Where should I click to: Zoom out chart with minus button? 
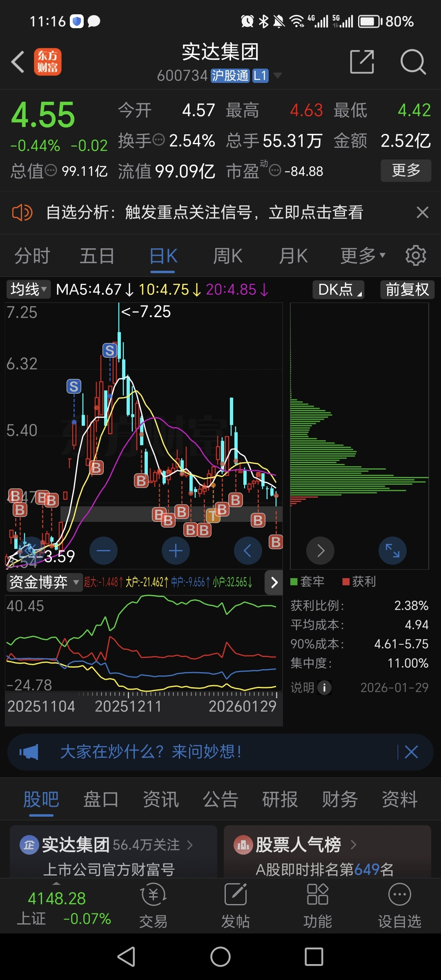(x=103, y=550)
